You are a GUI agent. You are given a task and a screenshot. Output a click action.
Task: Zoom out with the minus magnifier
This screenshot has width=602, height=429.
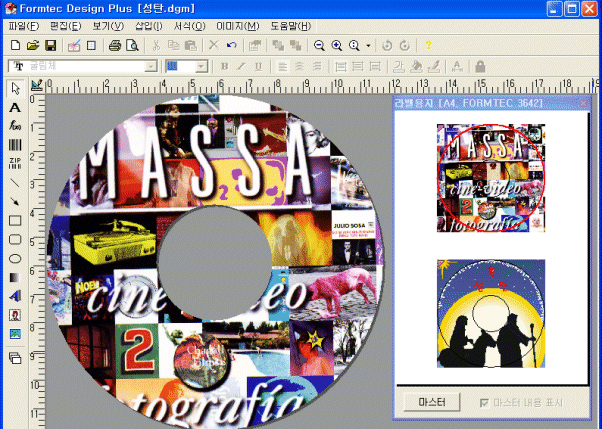coord(319,45)
